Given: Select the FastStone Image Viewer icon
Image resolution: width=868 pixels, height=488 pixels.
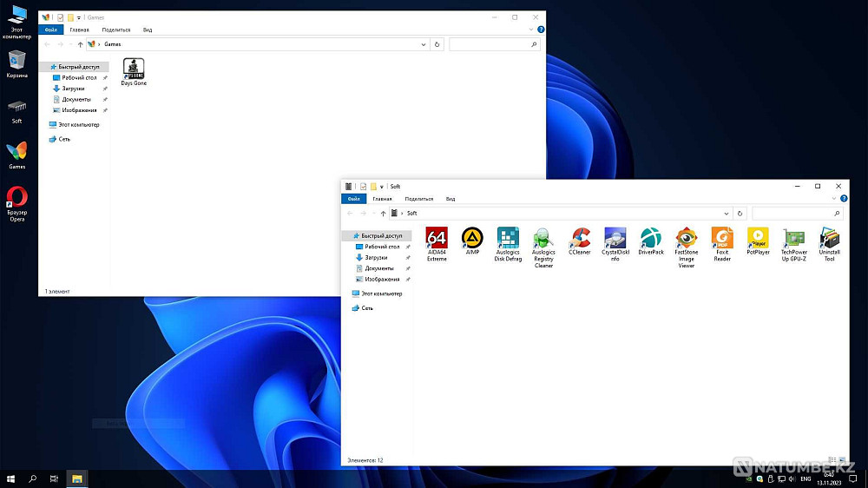Looking at the screenshot, I should click(687, 247).
